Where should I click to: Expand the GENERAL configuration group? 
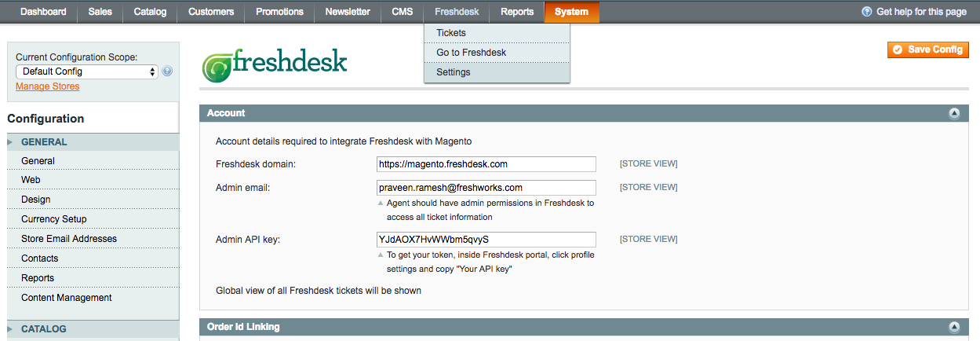(x=93, y=142)
